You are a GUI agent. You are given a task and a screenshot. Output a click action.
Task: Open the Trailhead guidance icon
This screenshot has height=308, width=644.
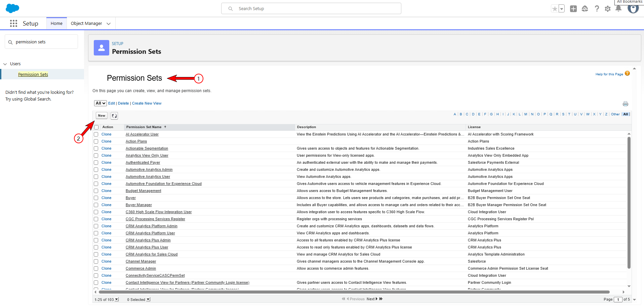coord(585,9)
